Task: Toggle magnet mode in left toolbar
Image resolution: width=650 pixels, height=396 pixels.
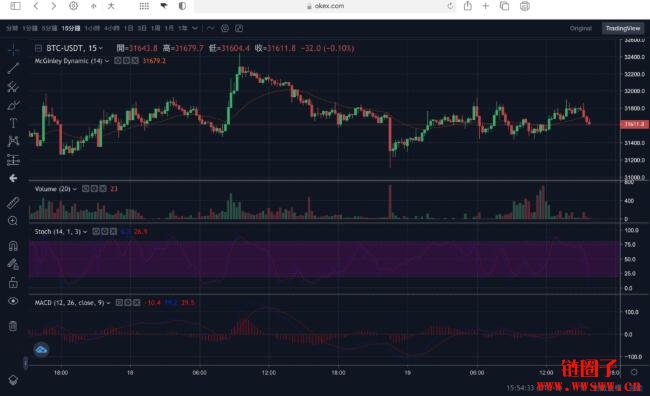Action: point(13,245)
